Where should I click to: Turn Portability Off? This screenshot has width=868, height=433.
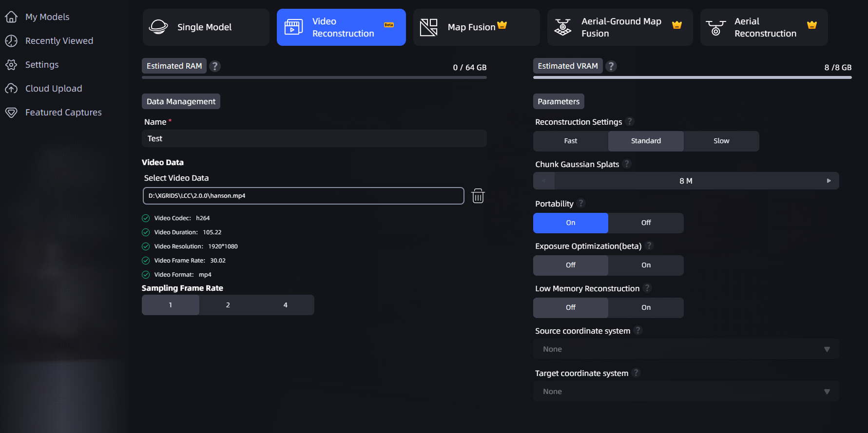click(646, 223)
